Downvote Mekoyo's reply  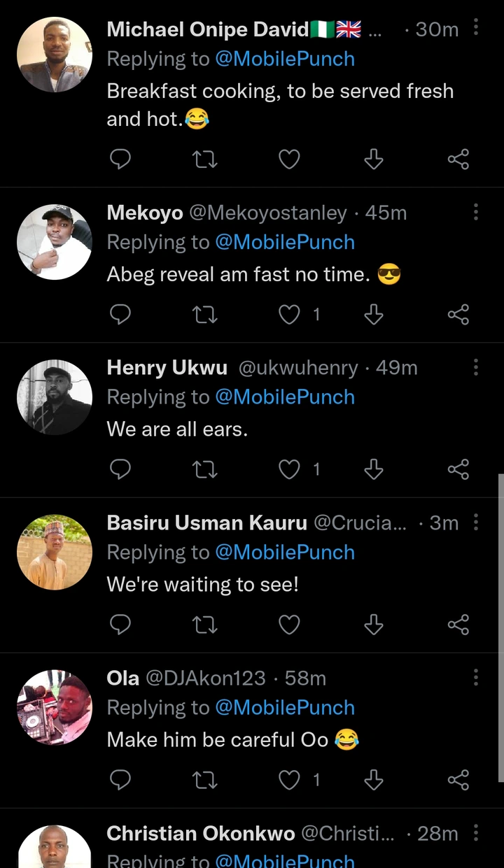tap(374, 315)
